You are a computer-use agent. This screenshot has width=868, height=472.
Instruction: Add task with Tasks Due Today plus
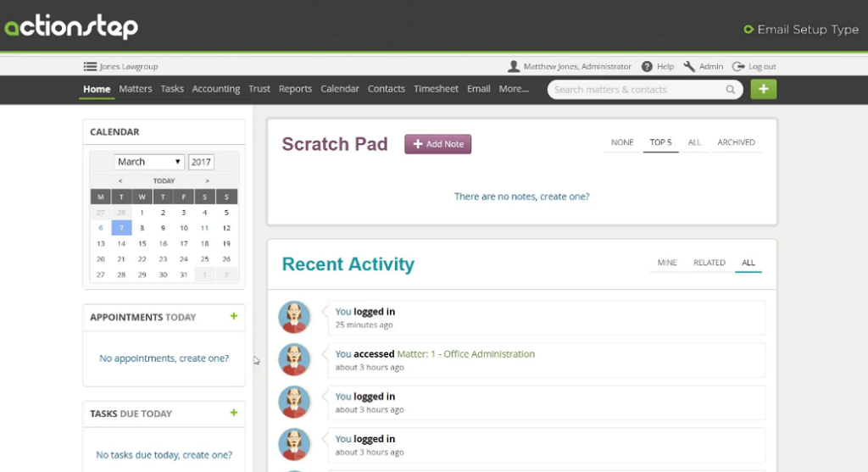pyautogui.click(x=234, y=413)
